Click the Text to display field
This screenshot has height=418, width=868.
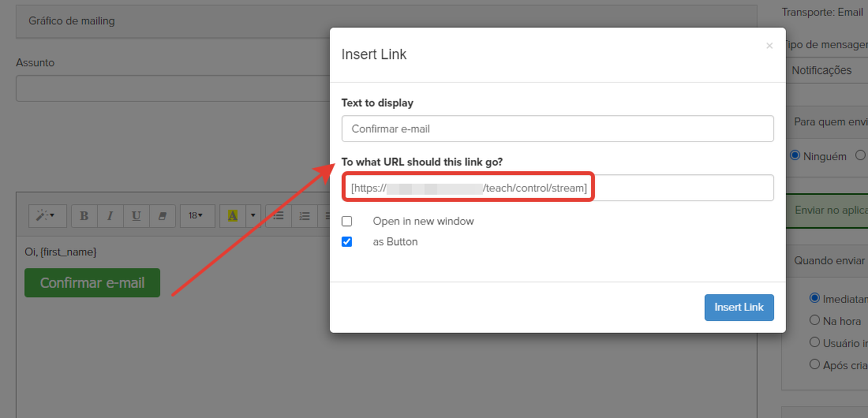pos(557,129)
